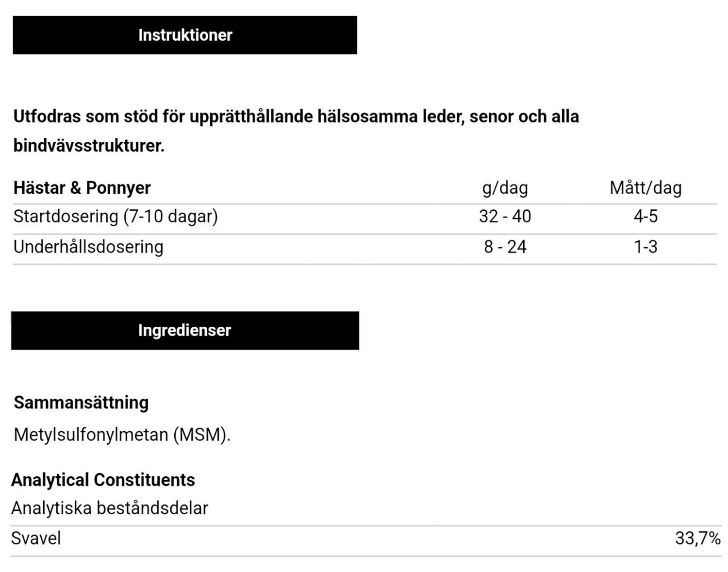Select the Startdosering (7-10 dagar) row label
The height and width of the screenshot is (572, 728).
116,217
